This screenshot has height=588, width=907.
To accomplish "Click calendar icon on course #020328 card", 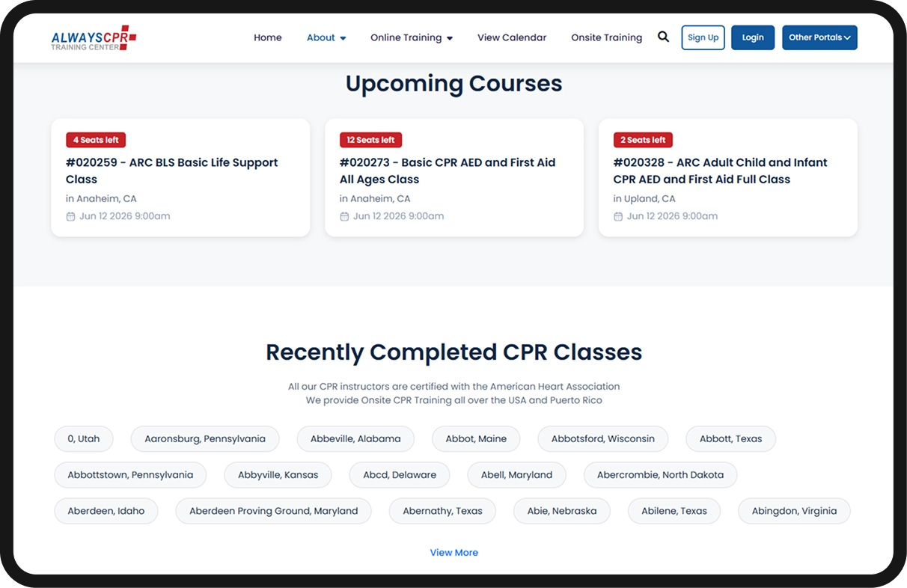I will coord(618,216).
